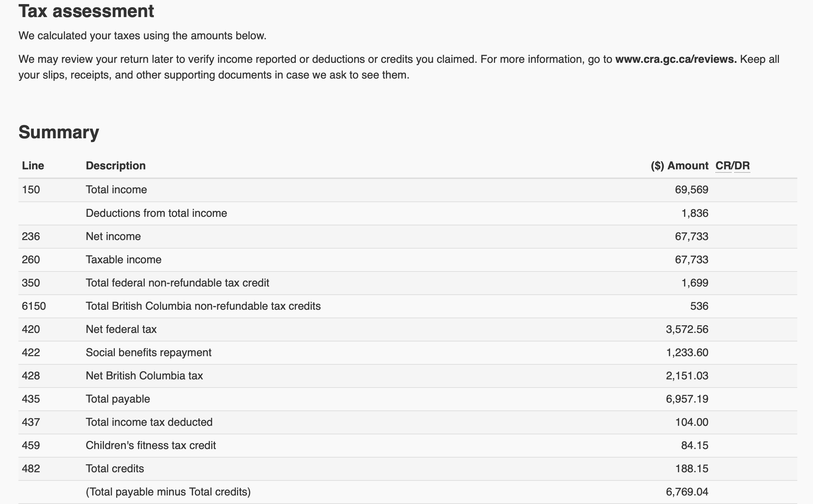Screen dimensions: 813x504
Task: Click the Net federal tax amount 3,572.56
Action: 687,330
